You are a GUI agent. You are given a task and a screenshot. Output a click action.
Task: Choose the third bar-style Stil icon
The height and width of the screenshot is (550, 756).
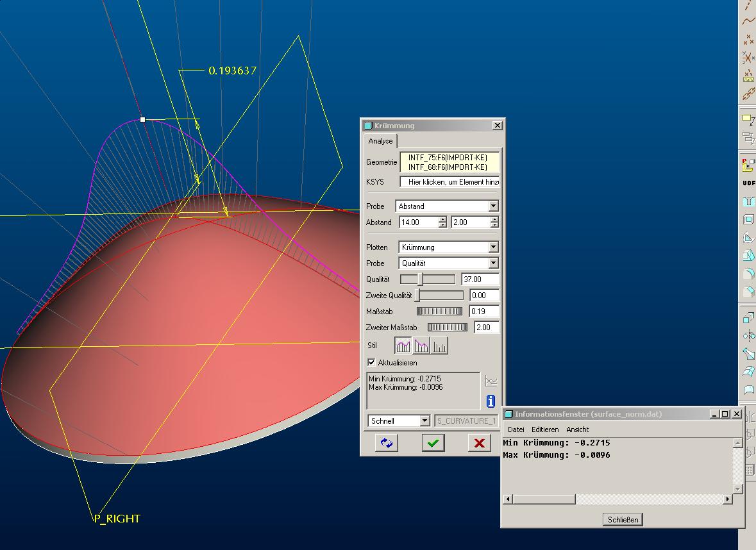pyautogui.click(x=439, y=345)
